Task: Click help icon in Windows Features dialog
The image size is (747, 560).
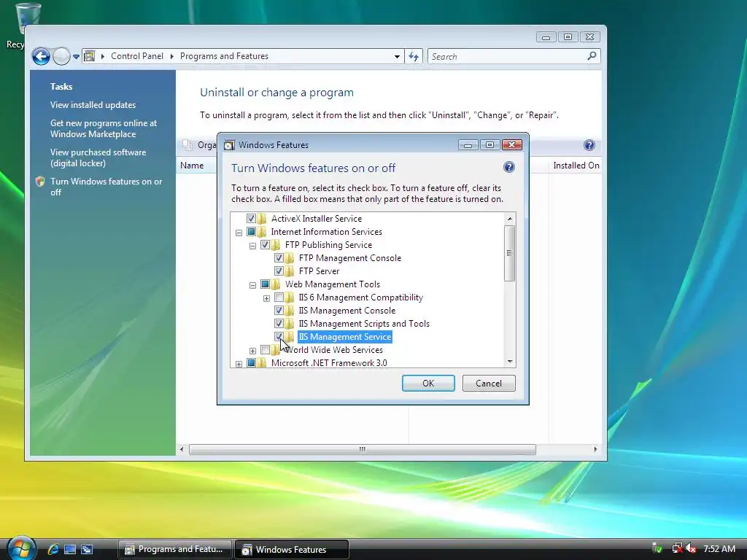Action: 508,167
